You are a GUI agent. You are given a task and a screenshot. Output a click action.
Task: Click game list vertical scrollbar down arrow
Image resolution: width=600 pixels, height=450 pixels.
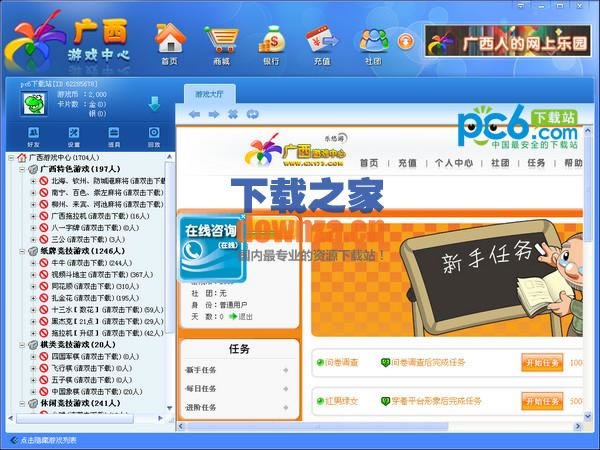[170, 408]
